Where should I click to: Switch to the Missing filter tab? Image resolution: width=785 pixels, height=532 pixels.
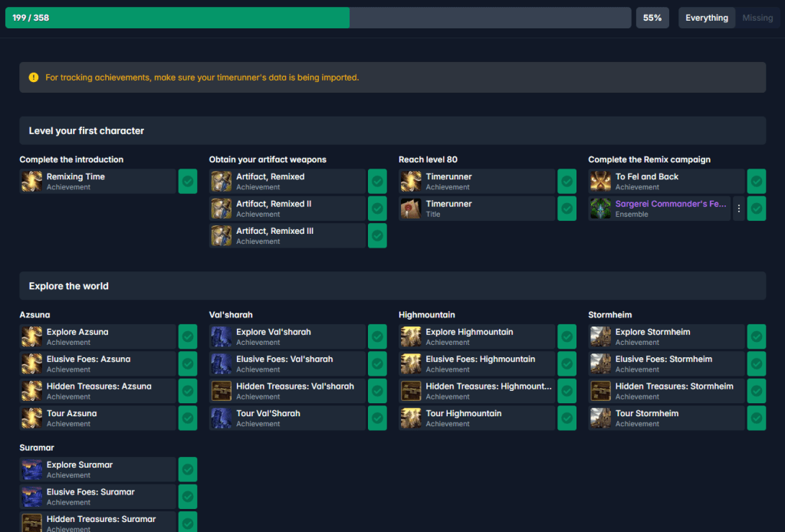pyautogui.click(x=757, y=18)
